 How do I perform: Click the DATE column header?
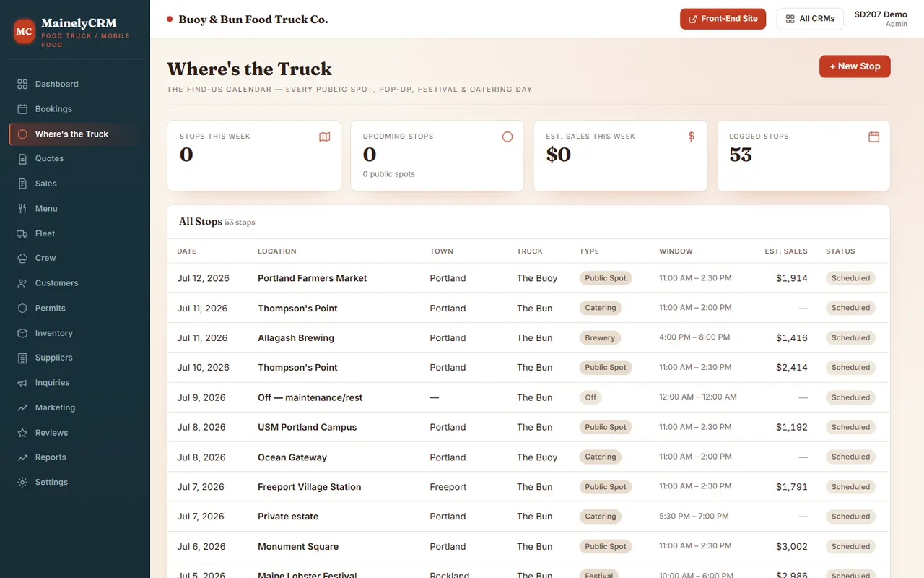point(186,251)
